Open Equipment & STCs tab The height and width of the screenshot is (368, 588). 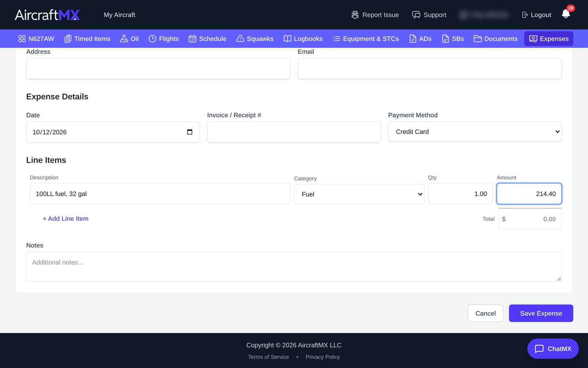pyautogui.click(x=366, y=39)
